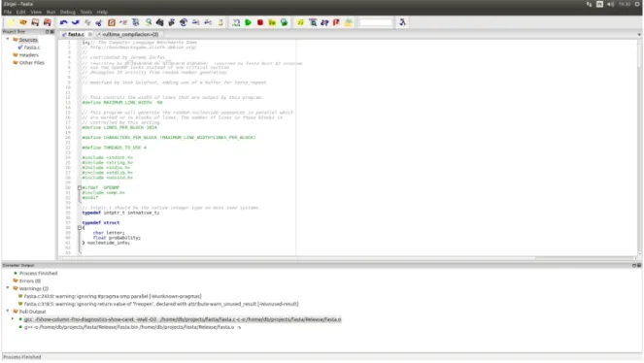
Task: Click the clock in the top bar
Action: 625,4
